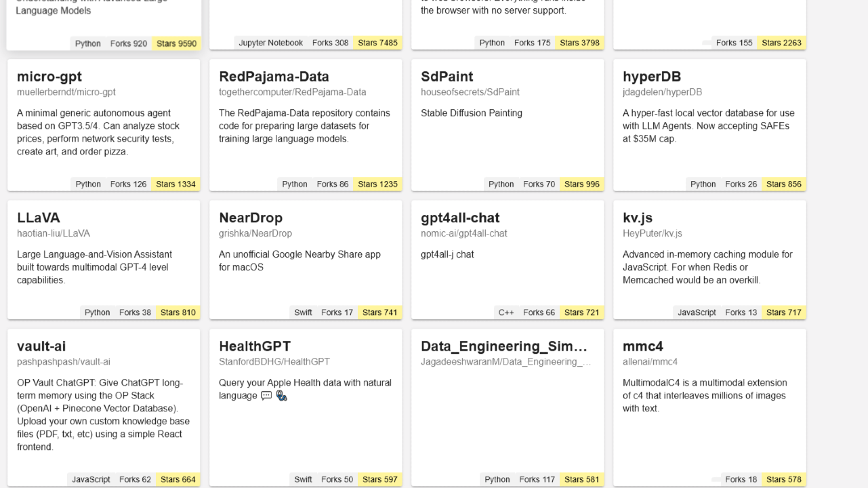Click Forks 70 badge on SdPaint
This screenshot has height=488, width=868.
coord(539,184)
